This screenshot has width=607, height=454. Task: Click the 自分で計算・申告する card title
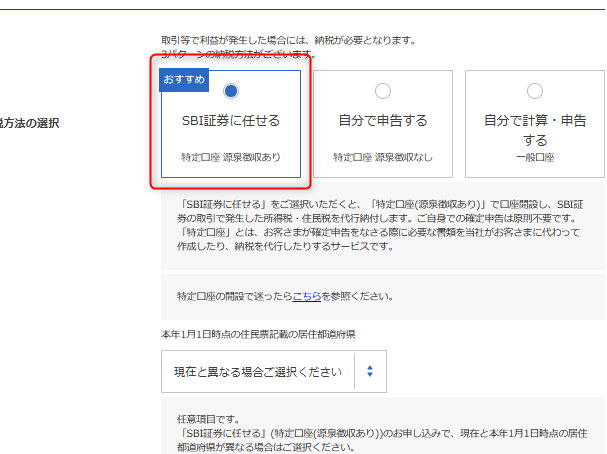[534, 130]
